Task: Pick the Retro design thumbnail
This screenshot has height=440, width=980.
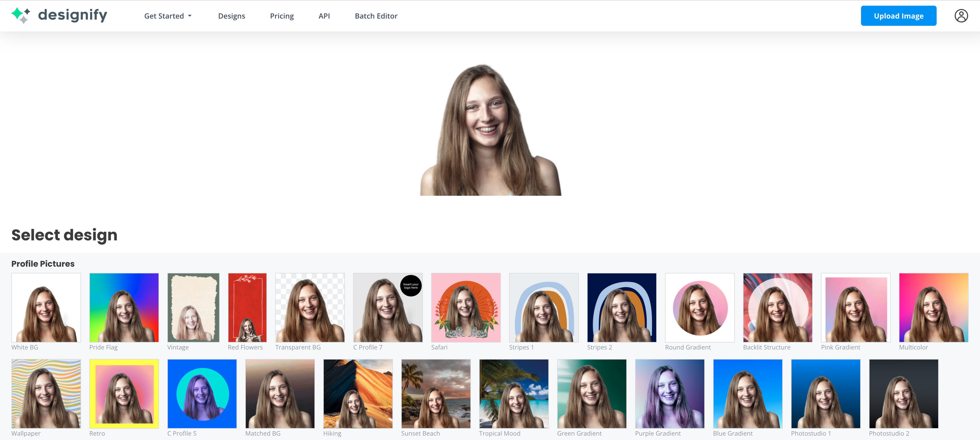Action: [x=124, y=394]
